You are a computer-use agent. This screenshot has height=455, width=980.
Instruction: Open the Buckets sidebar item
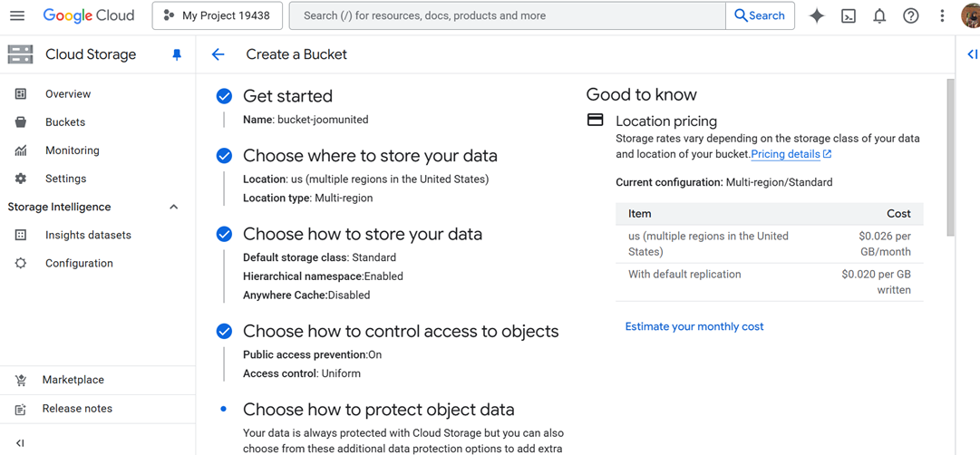click(x=65, y=122)
